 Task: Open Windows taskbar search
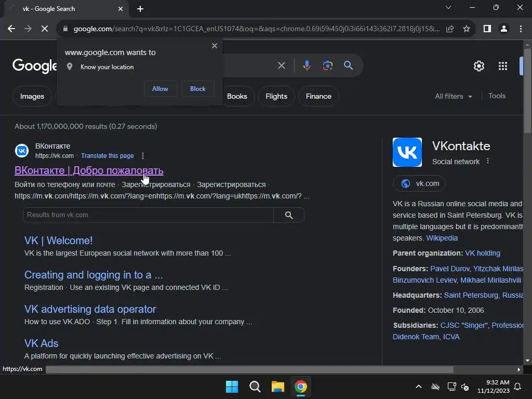click(255, 387)
